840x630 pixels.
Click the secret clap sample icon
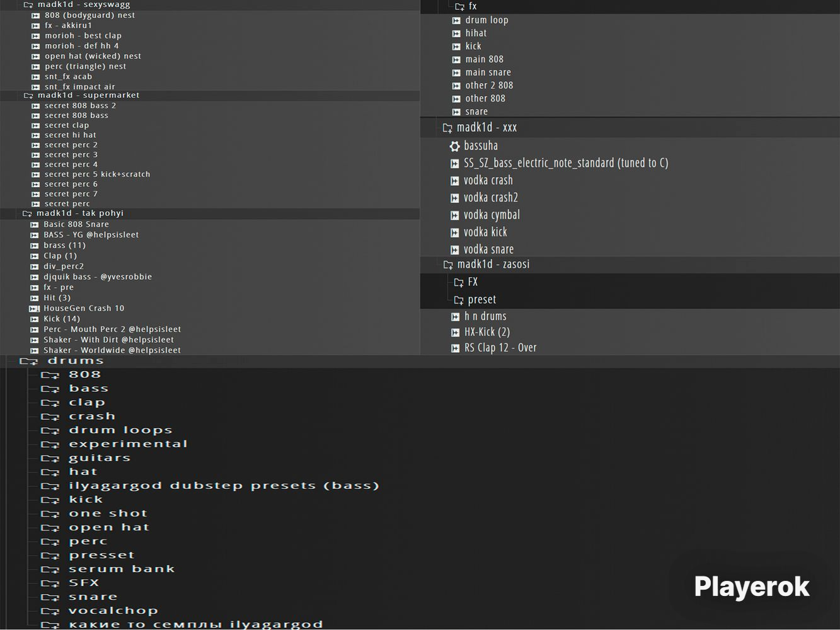pyautogui.click(x=36, y=125)
